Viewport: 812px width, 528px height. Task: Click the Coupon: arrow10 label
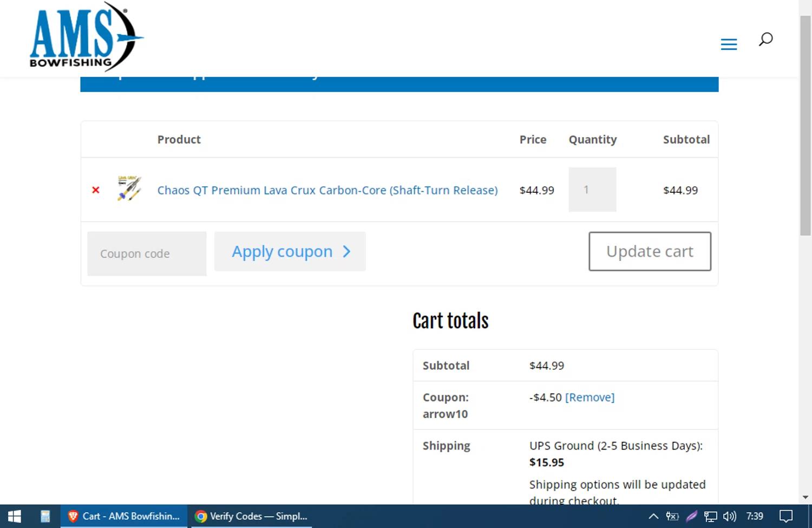(x=446, y=406)
